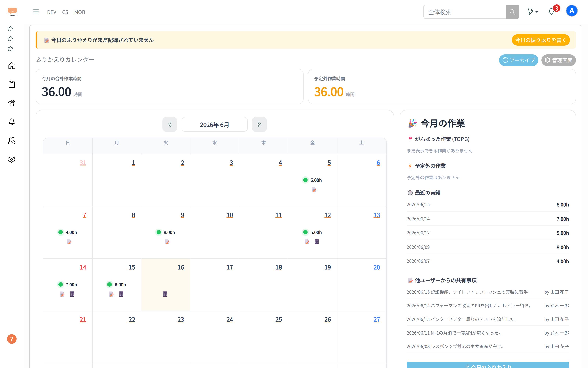The height and width of the screenshot is (368, 588).
Task: Open the sidebar settings gear icon
Action: 12,159
